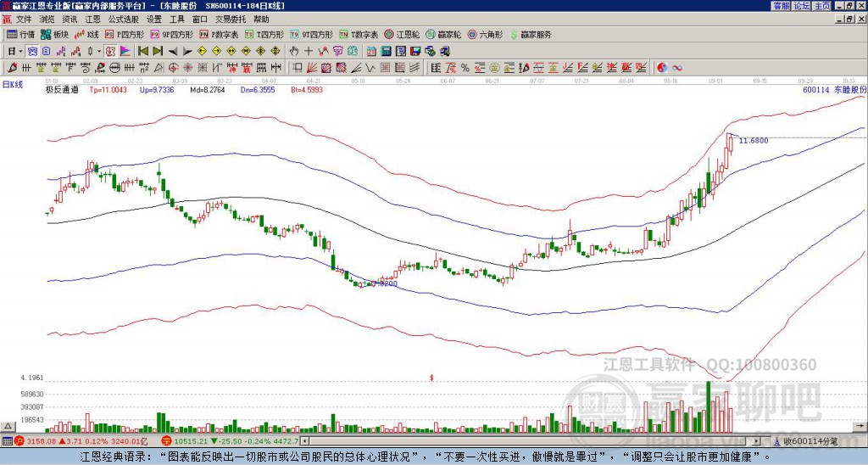Viewport: 868px width, 465px height.
Task: Open the 江恩轮 tool
Action: [x=402, y=34]
